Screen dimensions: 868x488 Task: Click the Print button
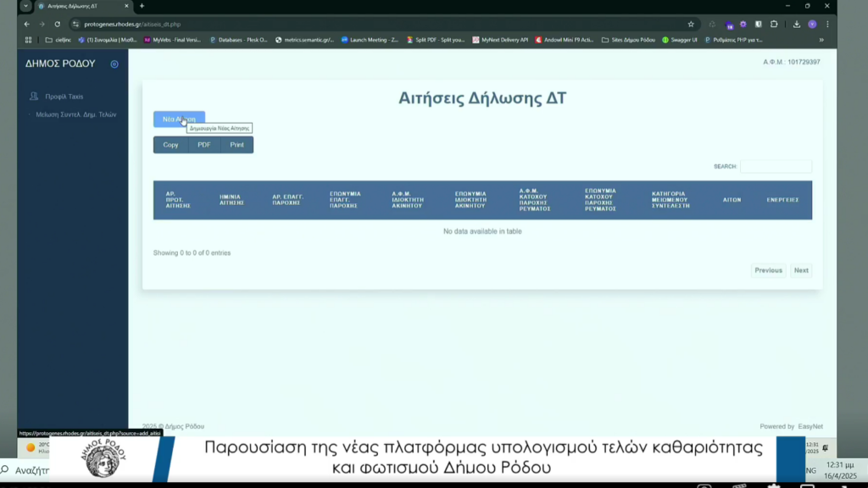(x=236, y=145)
